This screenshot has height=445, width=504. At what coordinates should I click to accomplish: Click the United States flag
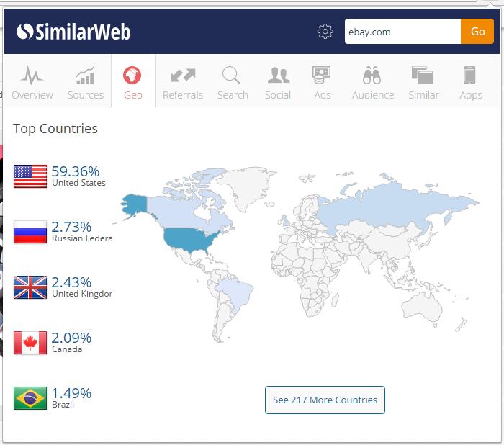point(30,176)
